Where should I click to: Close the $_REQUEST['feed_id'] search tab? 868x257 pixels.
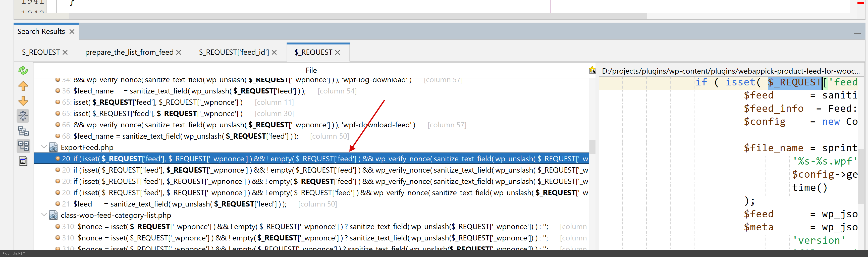tap(274, 53)
